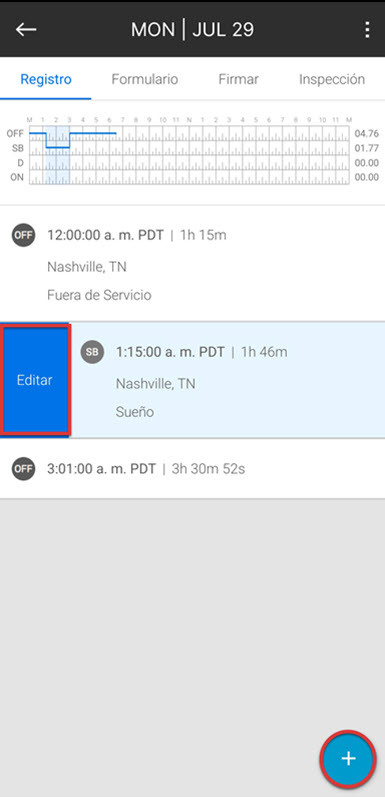385x797 pixels.
Task: Open the Formulario tab
Action: pos(144,79)
